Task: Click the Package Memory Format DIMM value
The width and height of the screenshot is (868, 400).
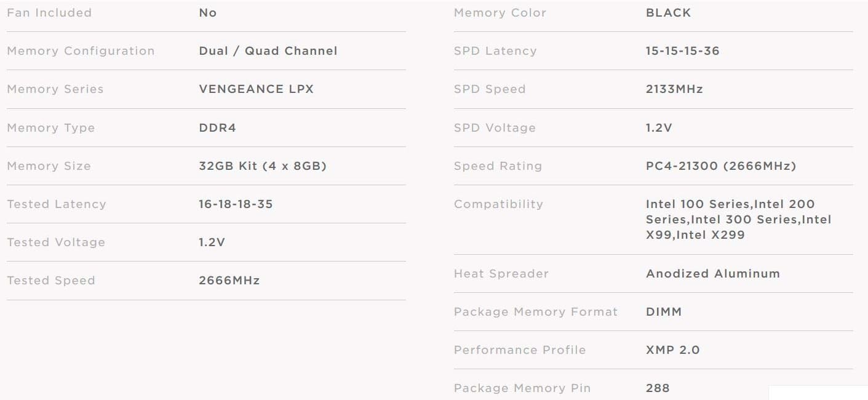Action: [664, 312]
